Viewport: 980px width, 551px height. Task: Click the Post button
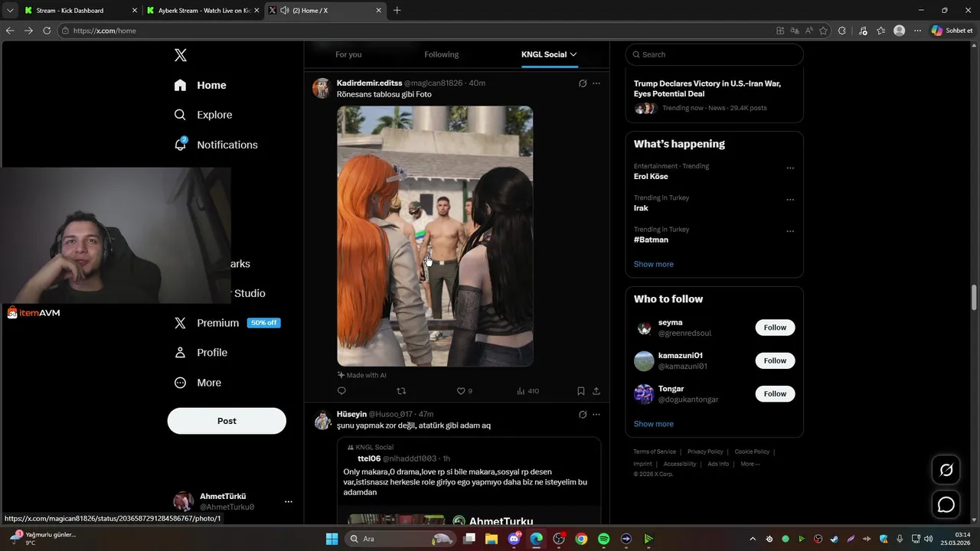(227, 421)
